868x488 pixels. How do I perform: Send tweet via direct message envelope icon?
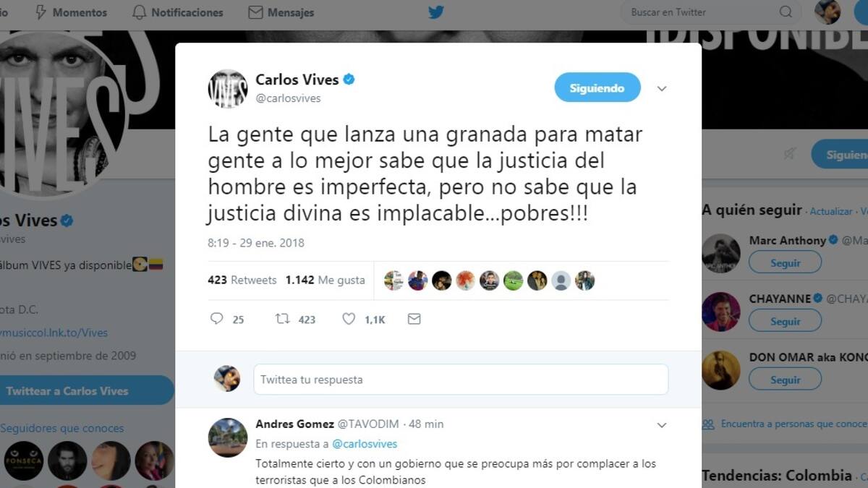click(414, 318)
